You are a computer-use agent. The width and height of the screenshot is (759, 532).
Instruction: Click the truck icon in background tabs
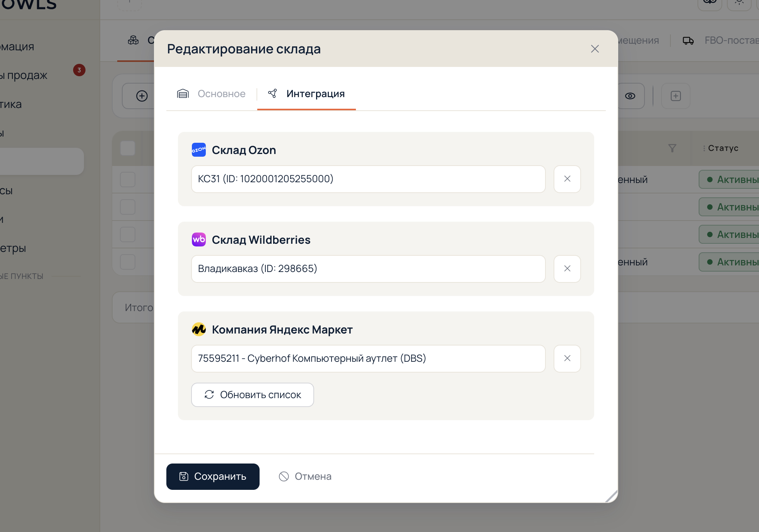point(688,41)
